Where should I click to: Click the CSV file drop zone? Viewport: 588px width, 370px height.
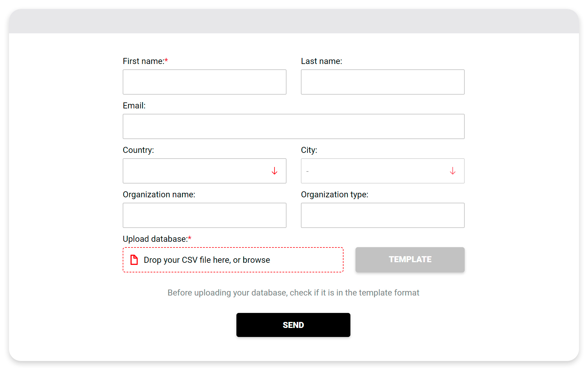pyautogui.click(x=233, y=260)
